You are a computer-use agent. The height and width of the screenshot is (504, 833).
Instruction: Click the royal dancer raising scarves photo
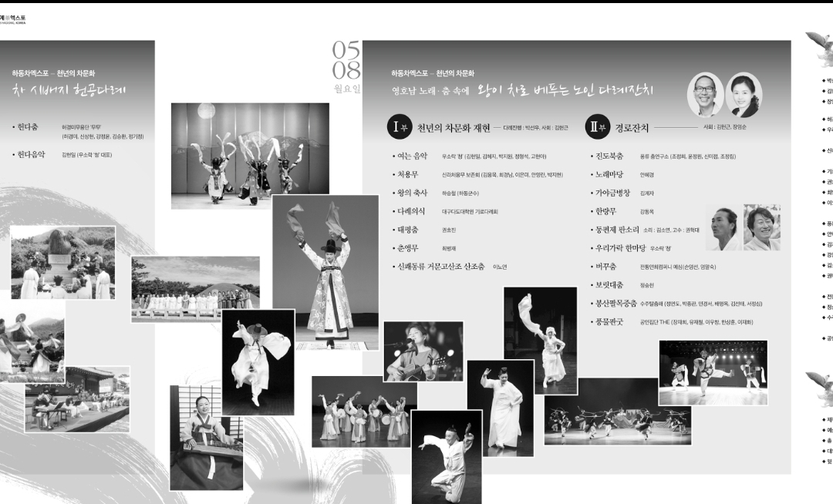[325, 273]
